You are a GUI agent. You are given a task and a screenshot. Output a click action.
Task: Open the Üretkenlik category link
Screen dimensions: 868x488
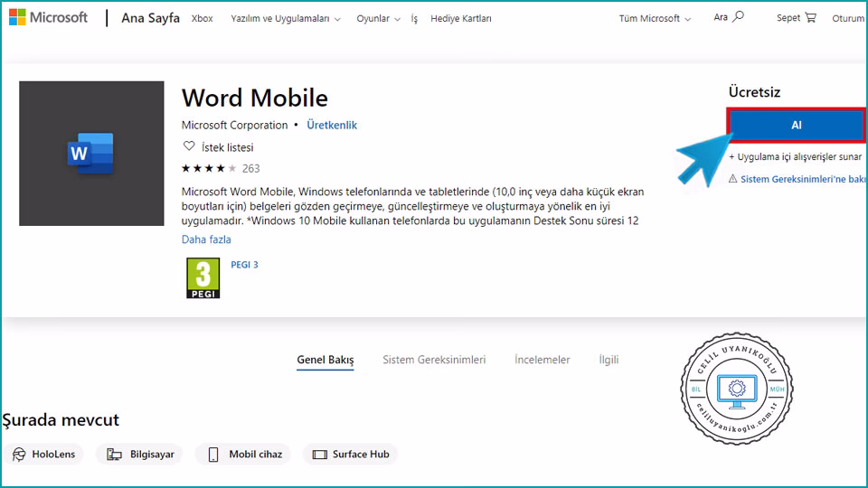click(332, 125)
